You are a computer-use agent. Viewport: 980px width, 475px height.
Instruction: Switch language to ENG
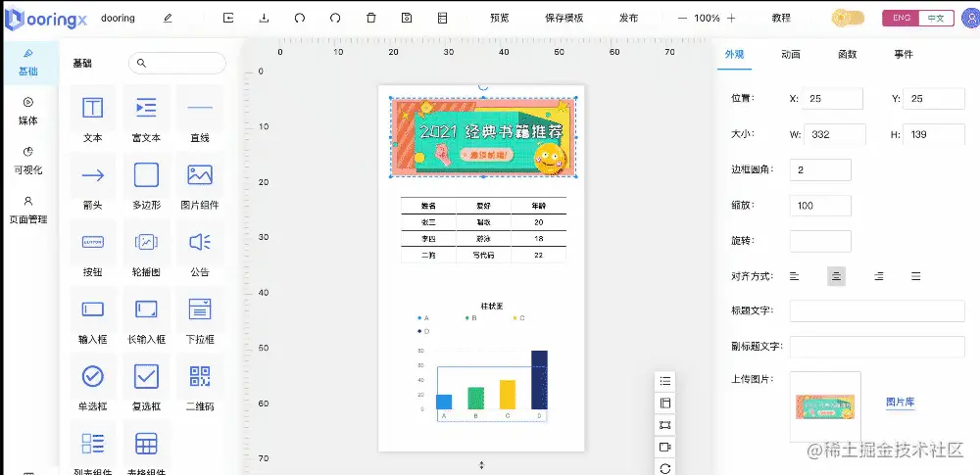click(902, 19)
